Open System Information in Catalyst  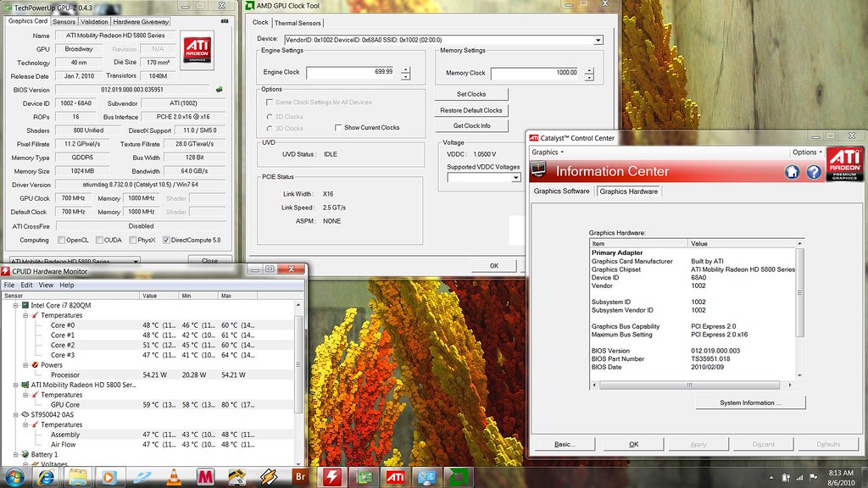pyautogui.click(x=750, y=402)
